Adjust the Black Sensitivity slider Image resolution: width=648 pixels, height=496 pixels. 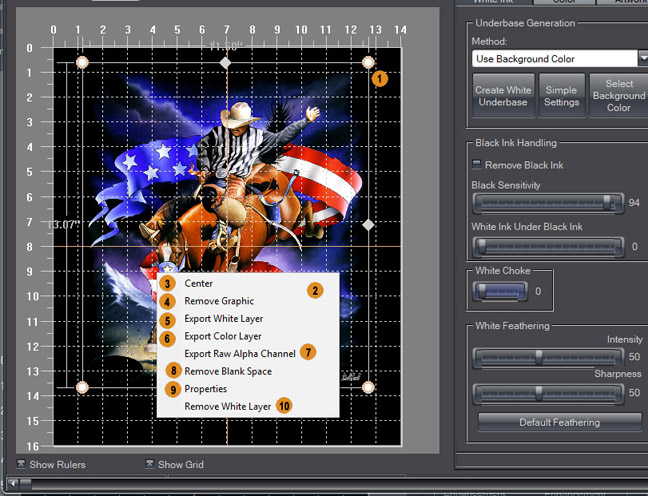click(548, 203)
